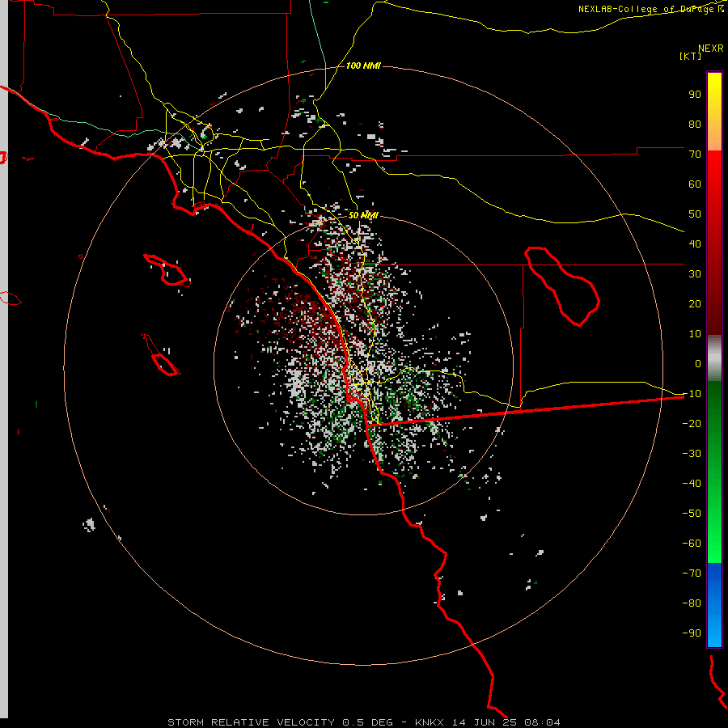728x728 pixels.
Task: Click the 80 value on velocity scale
Action: [695, 125]
